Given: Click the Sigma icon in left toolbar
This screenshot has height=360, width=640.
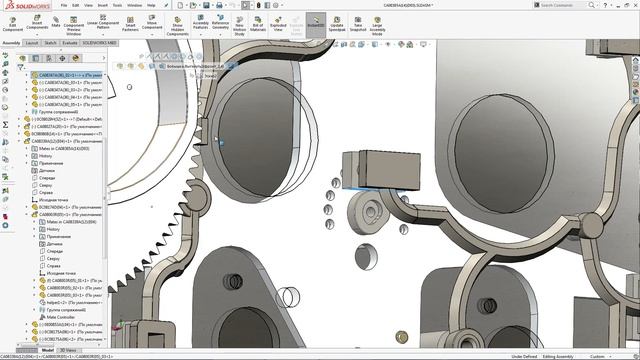Looking at the screenshot, I should [x=5, y=124].
